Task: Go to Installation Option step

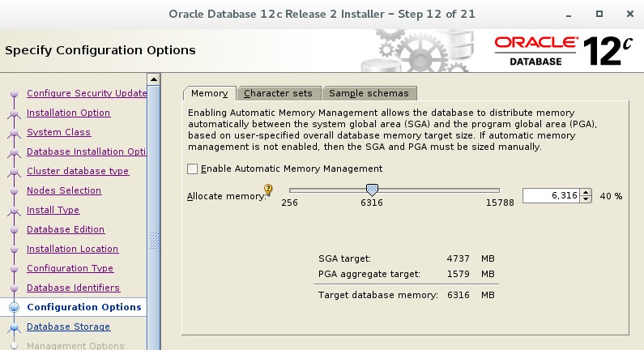Action: coord(68,113)
